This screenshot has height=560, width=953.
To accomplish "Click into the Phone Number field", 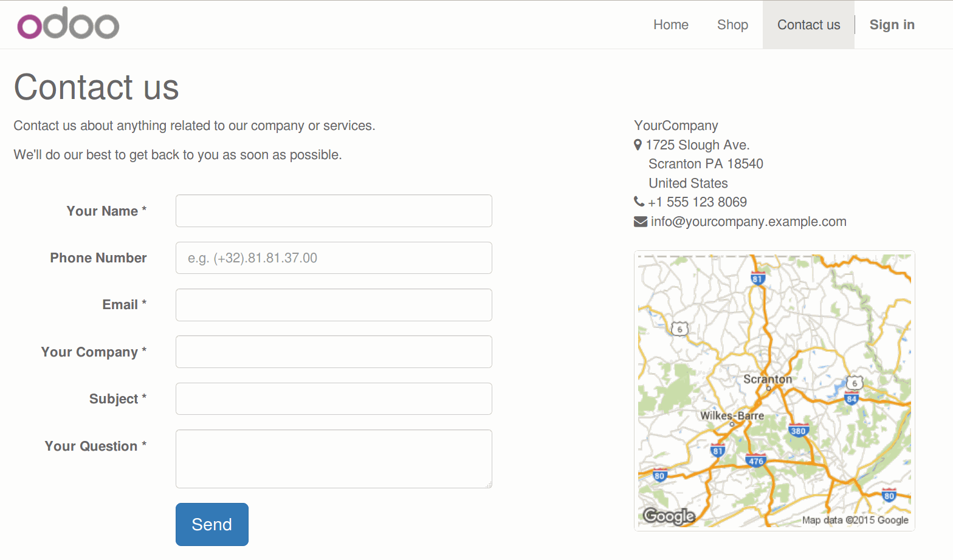I will click(334, 258).
